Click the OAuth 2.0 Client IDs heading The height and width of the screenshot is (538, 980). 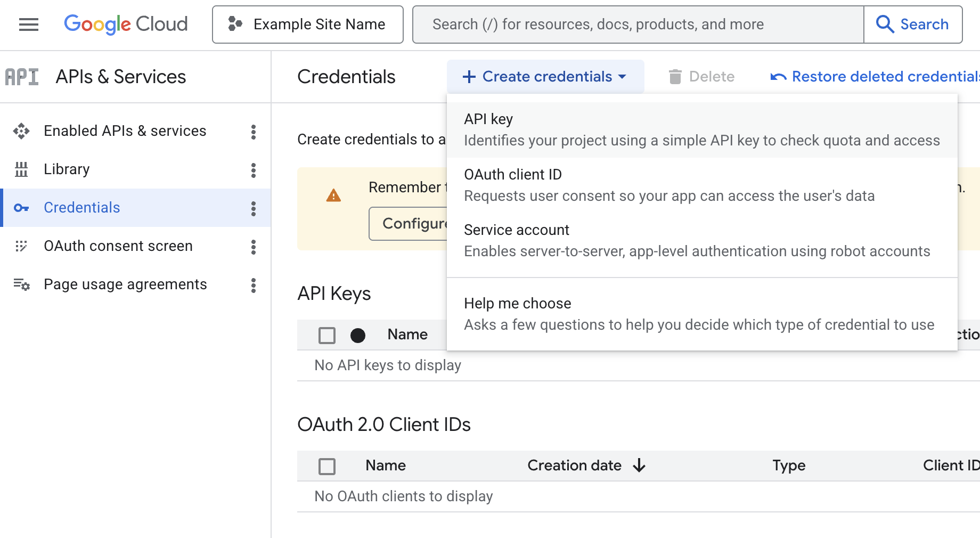click(x=384, y=425)
